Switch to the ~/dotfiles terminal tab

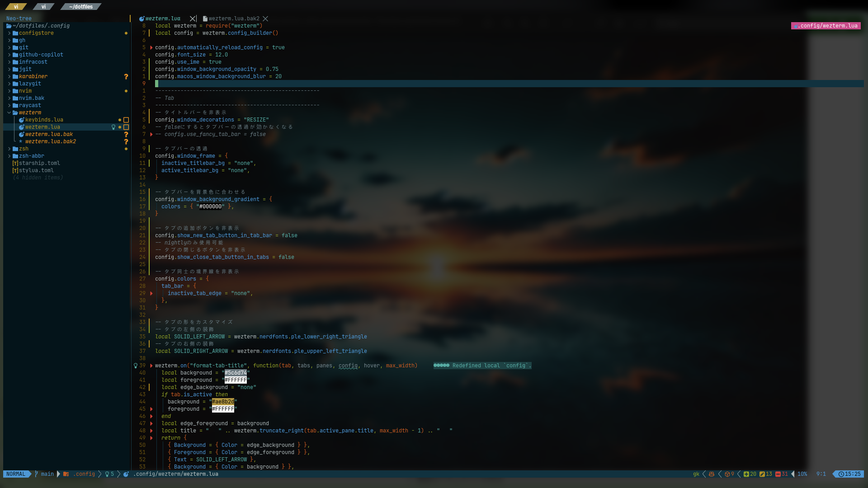81,6
